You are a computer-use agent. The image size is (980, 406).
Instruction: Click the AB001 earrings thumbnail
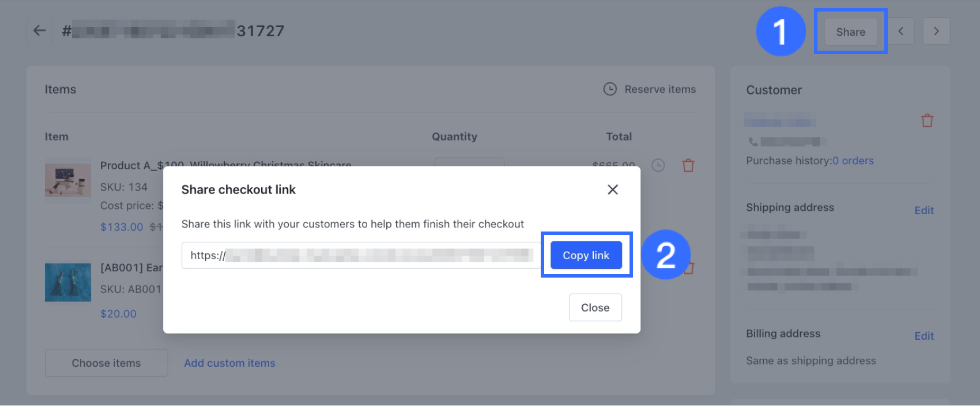[68, 282]
